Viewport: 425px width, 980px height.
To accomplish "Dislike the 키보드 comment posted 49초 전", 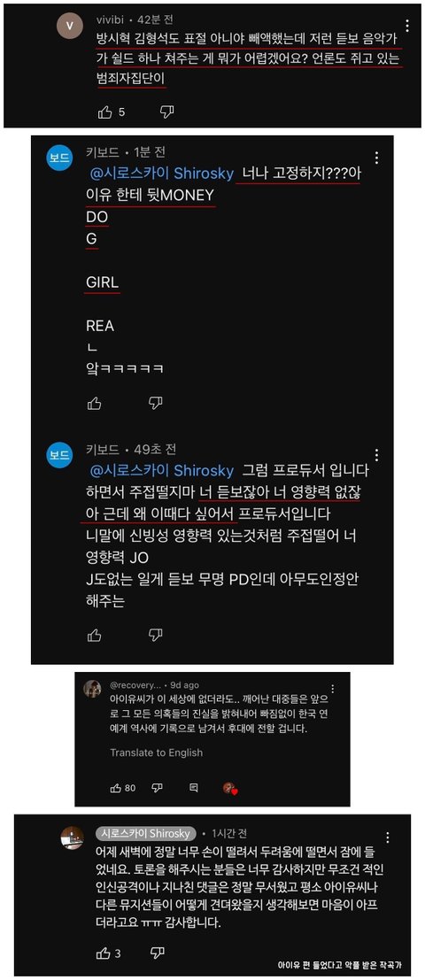I will pyautogui.click(x=156, y=636).
